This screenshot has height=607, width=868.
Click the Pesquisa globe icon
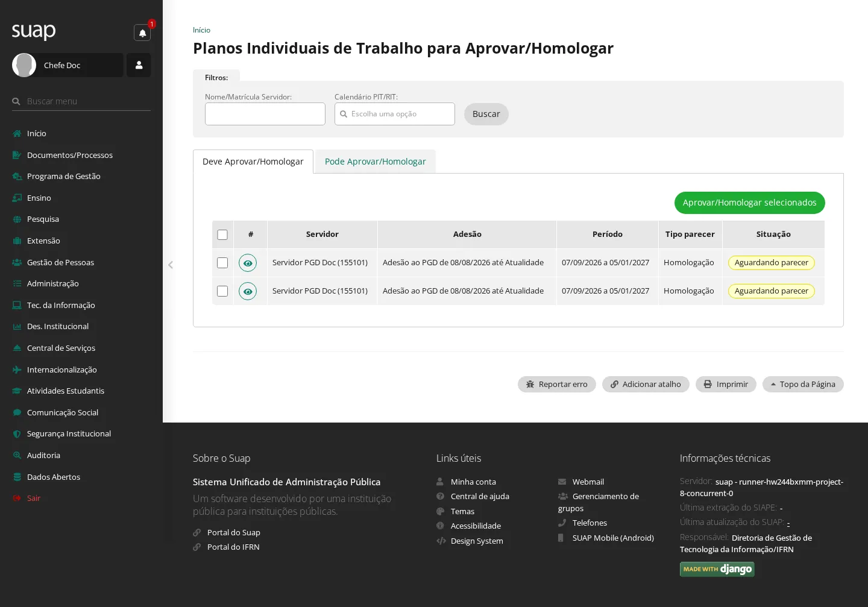click(x=17, y=219)
